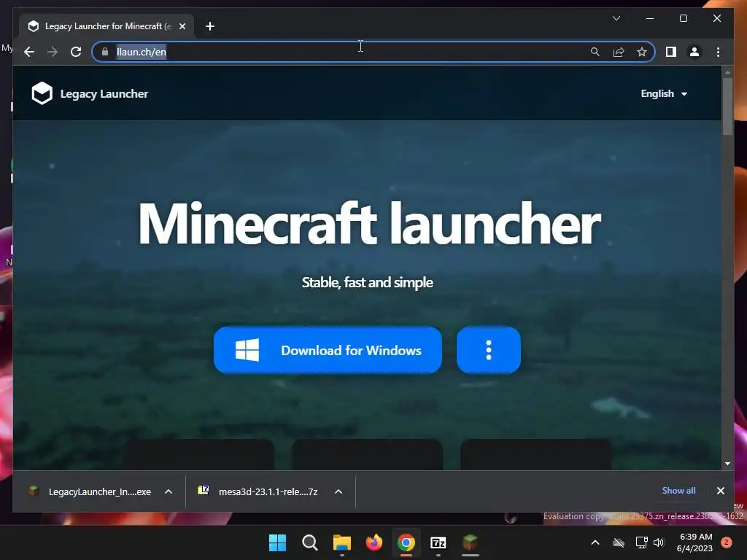Open File Explorer from taskbar
This screenshot has width=747, height=560.
pos(341,542)
